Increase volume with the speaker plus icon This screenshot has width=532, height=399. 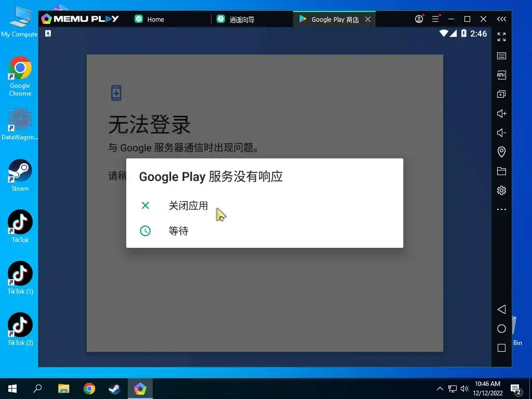point(501,113)
